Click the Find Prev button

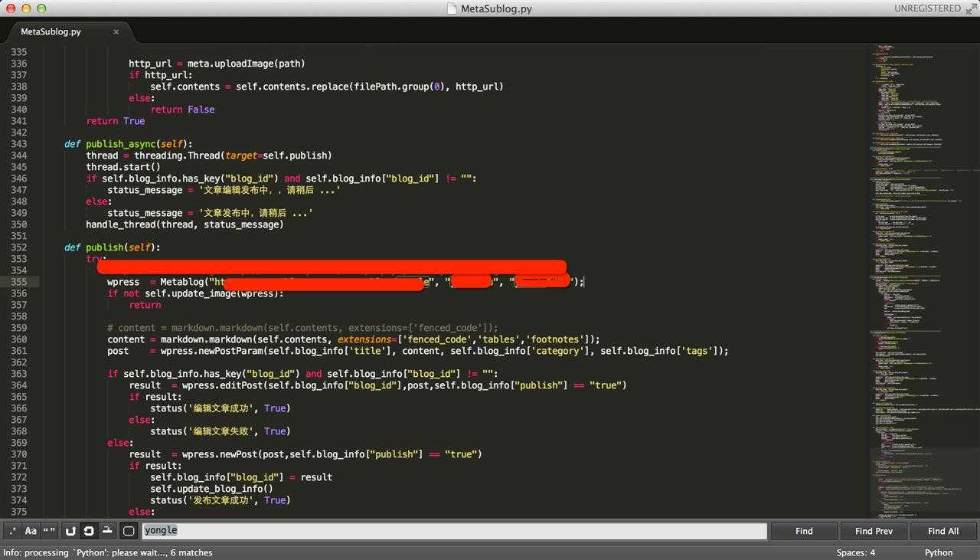click(874, 531)
